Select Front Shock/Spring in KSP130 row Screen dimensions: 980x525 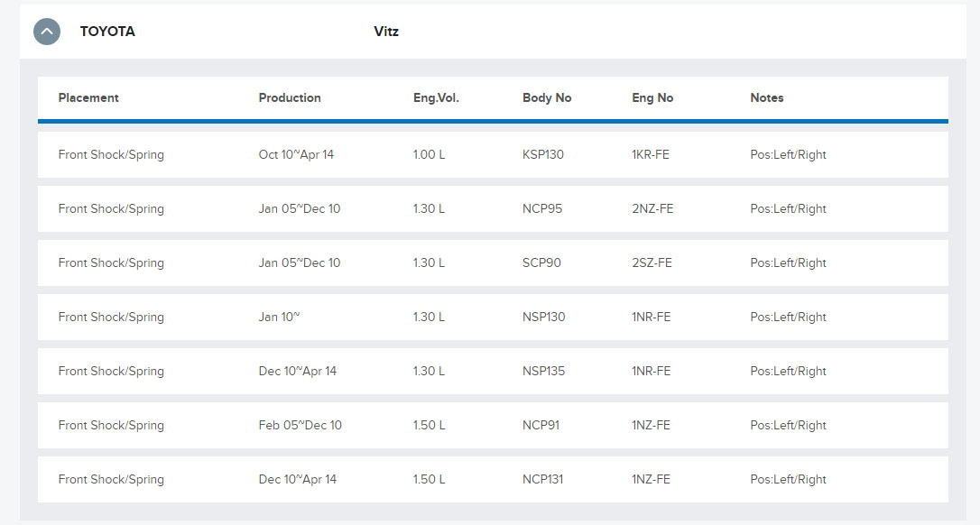click(111, 155)
